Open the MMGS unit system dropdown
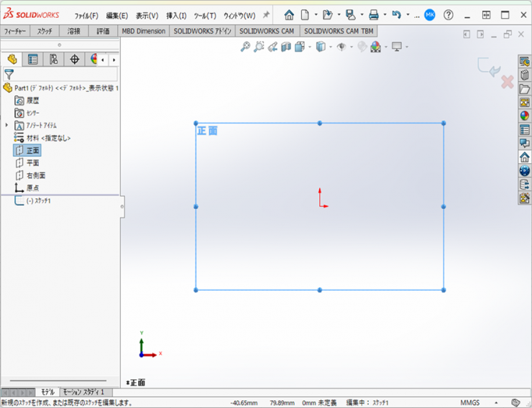This screenshot has height=408, width=532. pos(496,402)
